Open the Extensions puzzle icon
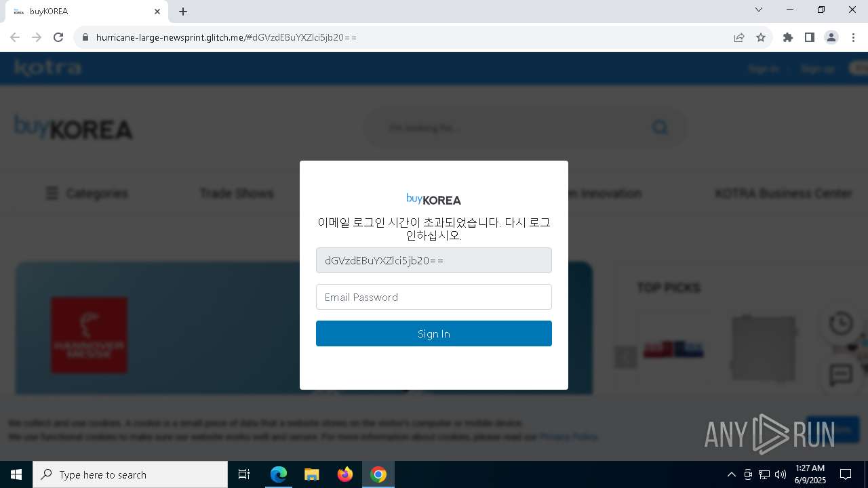Image resolution: width=868 pixels, height=488 pixels. click(788, 37)
